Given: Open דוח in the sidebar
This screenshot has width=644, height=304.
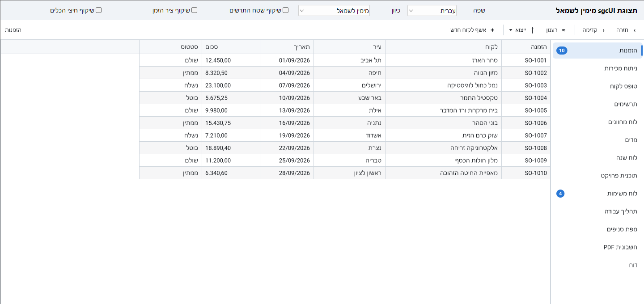Looking at the screenshot, I should (x=597, y=265).
